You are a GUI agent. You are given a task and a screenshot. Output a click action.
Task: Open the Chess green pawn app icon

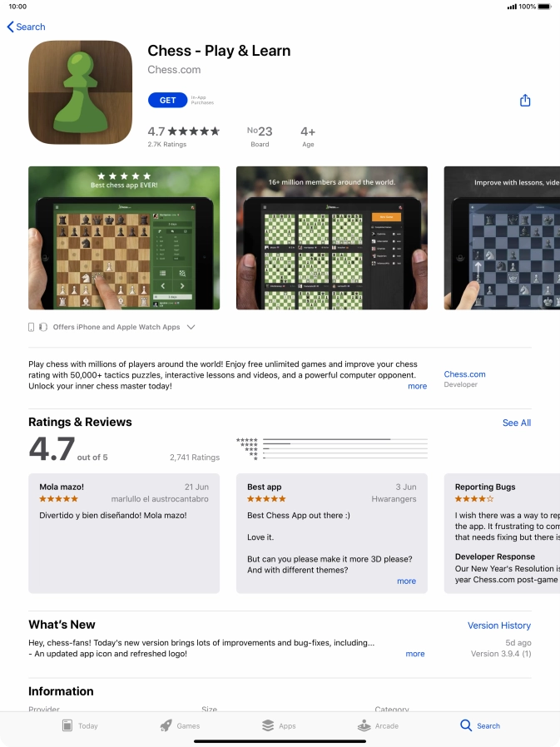80,92
